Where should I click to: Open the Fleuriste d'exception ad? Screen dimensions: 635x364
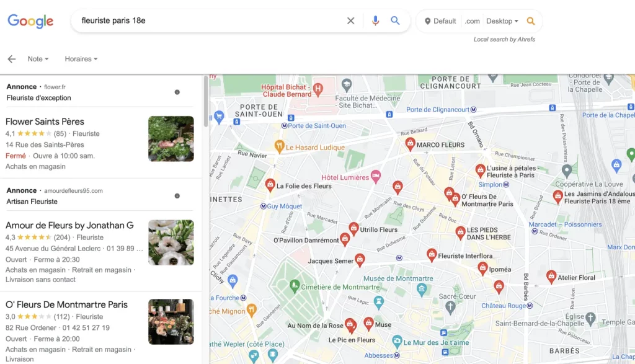coord(39,98)
